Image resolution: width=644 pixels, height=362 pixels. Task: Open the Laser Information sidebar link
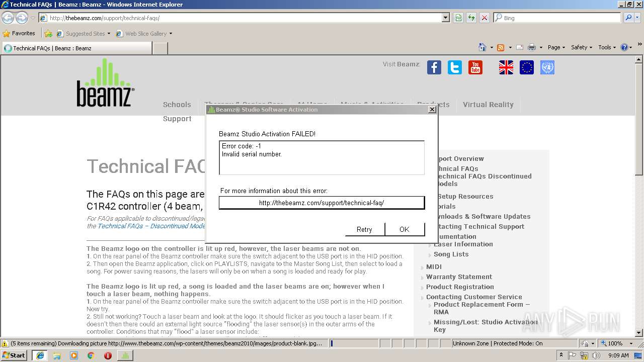tap(463, 244)
